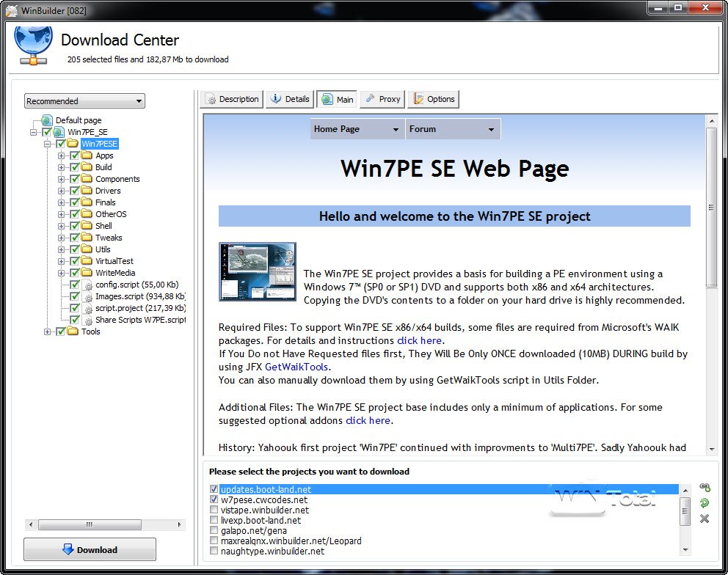Expand the Apps tree node
Image resolution: width=728 pixels, height=575 pixels.
(62, 155)
